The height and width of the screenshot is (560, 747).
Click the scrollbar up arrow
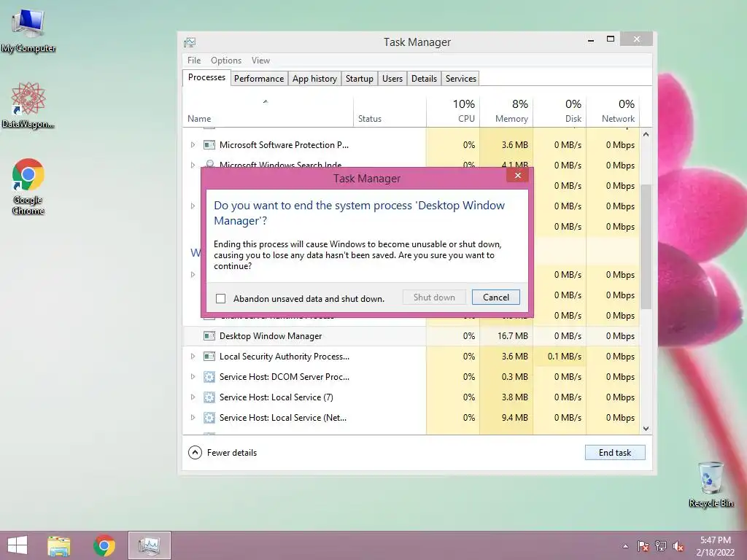[646, 134]
